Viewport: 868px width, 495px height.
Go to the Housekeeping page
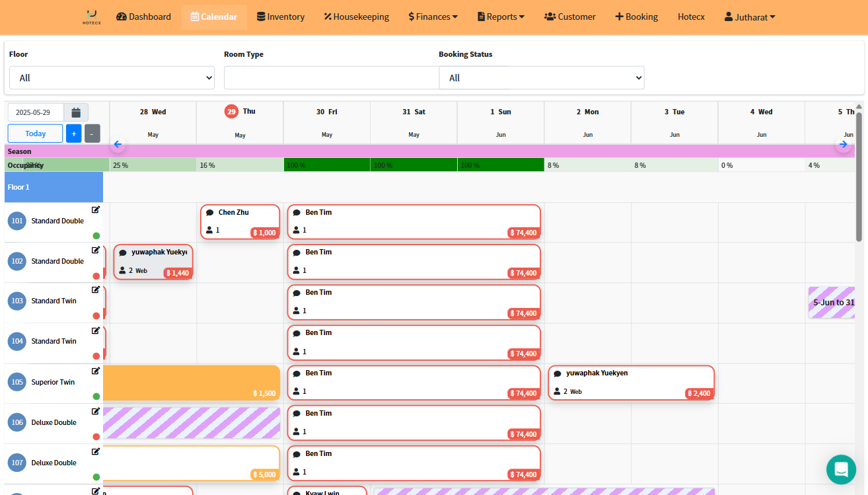[x=356, y=17]
